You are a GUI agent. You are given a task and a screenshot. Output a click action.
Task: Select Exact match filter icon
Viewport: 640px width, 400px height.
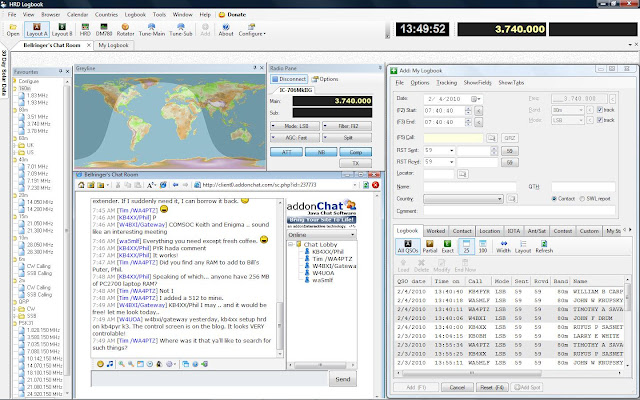click(447, 247)
